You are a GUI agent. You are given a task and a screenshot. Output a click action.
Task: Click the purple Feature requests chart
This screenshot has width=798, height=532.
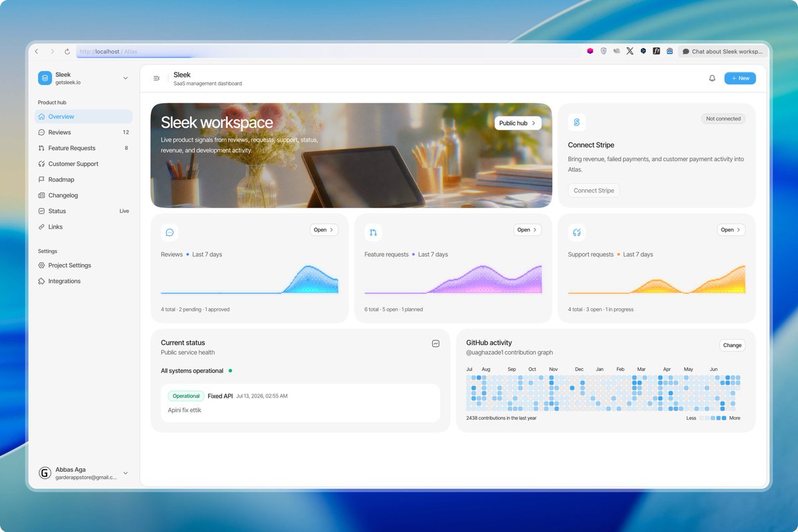coord(453,279)
